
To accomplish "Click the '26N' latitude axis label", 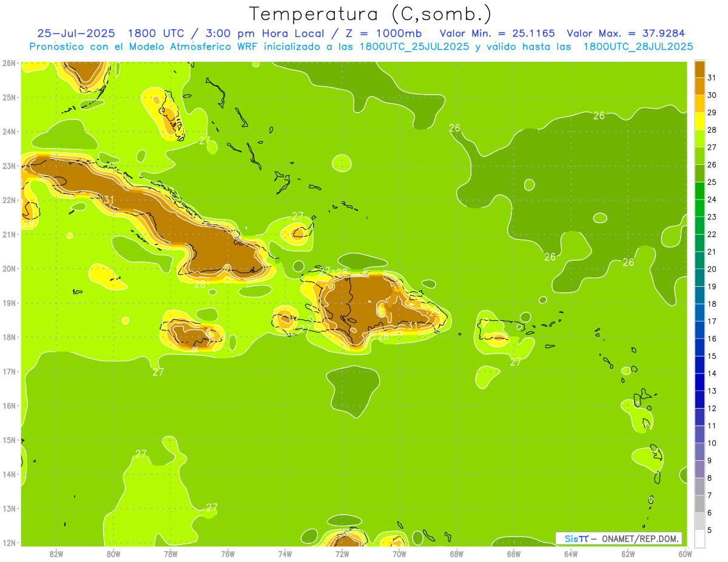I will pos(8,63).
